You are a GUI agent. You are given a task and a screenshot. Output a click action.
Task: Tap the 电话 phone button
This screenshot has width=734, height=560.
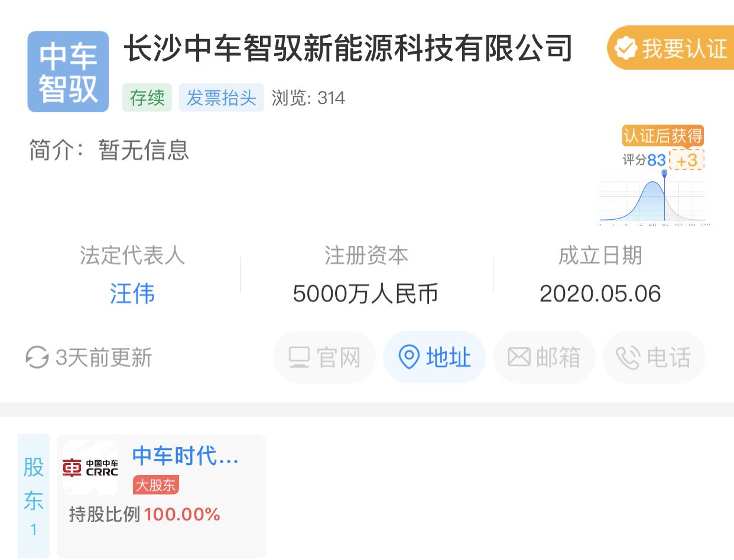(x=654, y=357)
